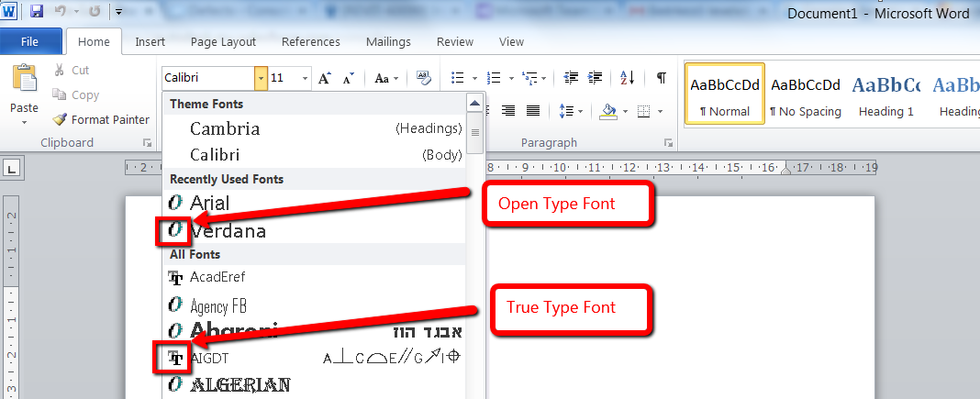
Task: Click the Increase Indent icon
Action: click(595, 77)
